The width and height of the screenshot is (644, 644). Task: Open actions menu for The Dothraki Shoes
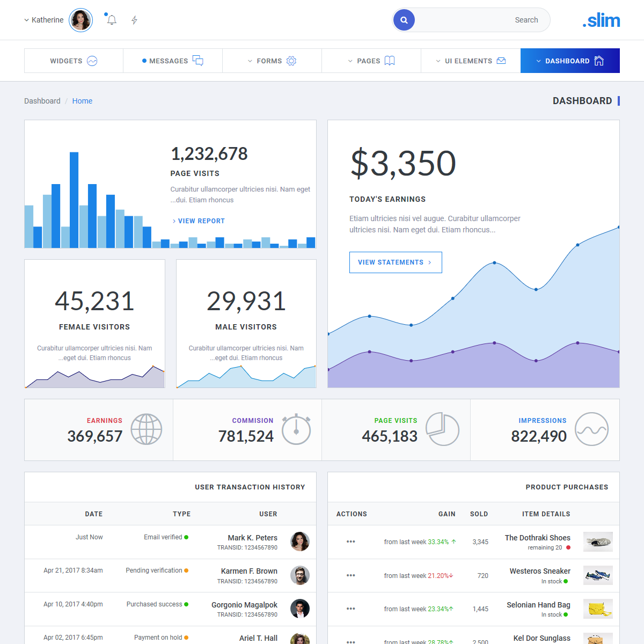(x=351, y=541)
